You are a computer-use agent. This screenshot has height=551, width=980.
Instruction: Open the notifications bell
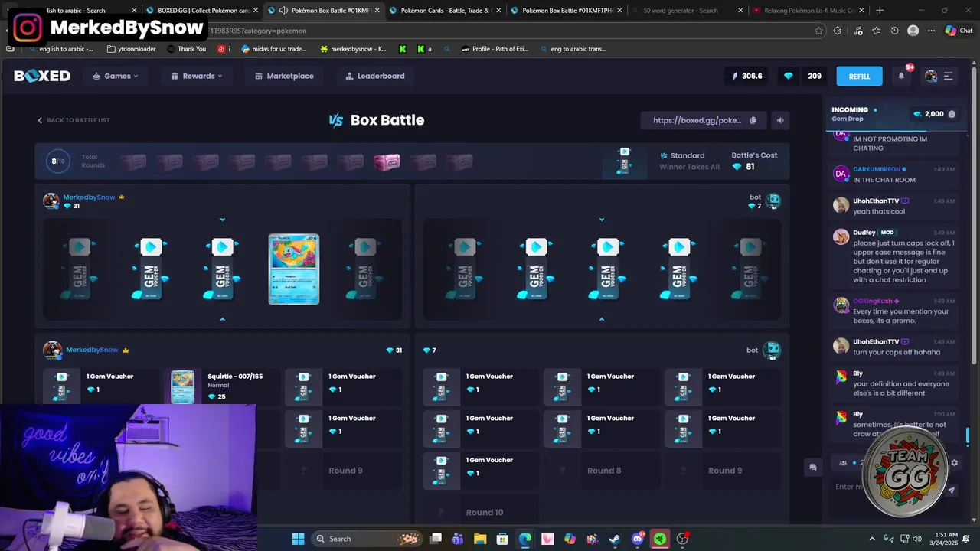click(x=901, y=76)
